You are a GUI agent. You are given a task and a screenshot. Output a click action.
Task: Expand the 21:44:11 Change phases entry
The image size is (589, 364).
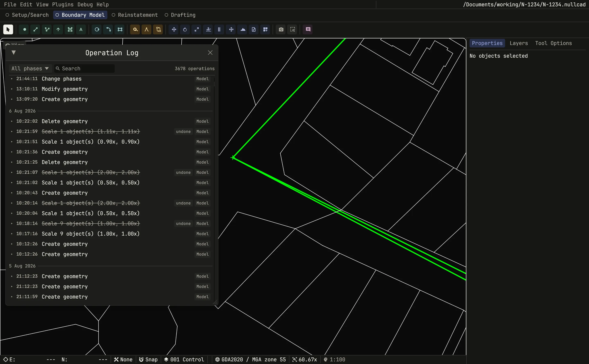point(11,79)
